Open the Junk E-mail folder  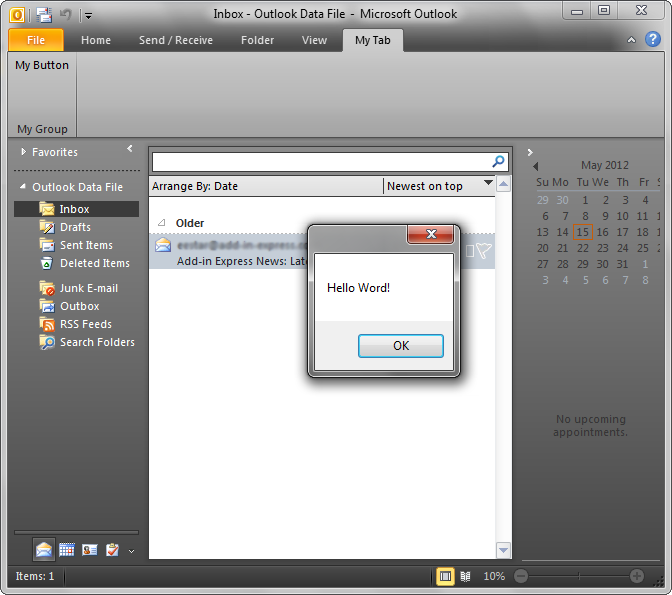[89, 288]
